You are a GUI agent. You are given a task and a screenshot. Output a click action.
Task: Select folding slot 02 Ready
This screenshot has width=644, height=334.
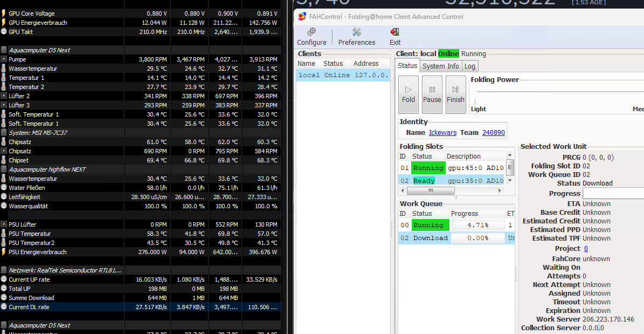452,181
